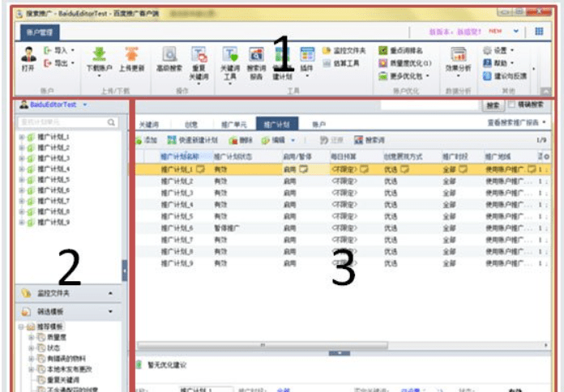
Task: Open the 搜索词报告 ribbon icon
Action: 256,54
